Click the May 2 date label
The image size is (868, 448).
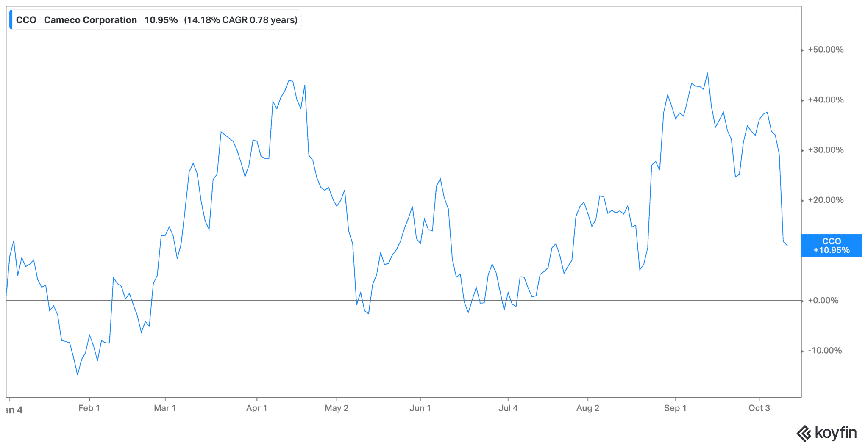(337, 408)
